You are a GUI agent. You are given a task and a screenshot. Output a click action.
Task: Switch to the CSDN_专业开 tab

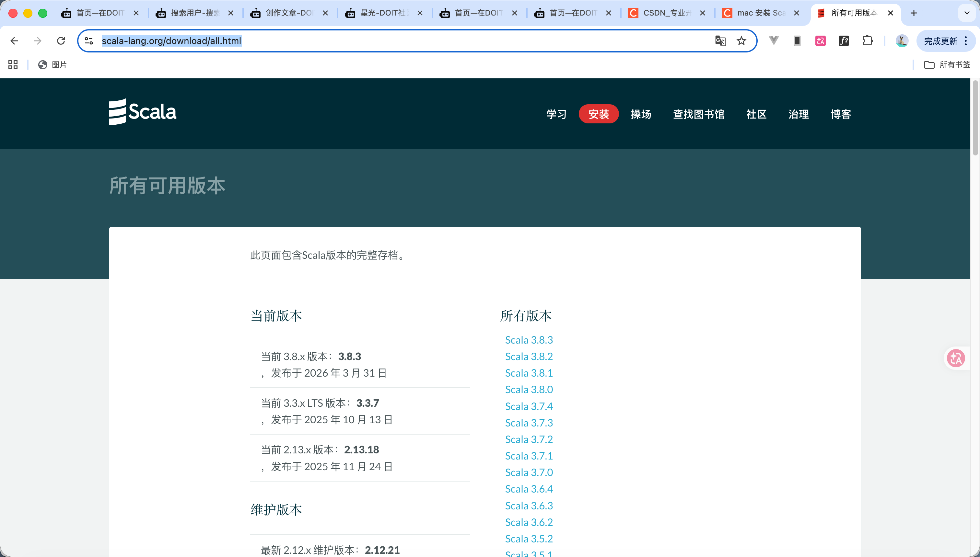(x=666, y=13)
